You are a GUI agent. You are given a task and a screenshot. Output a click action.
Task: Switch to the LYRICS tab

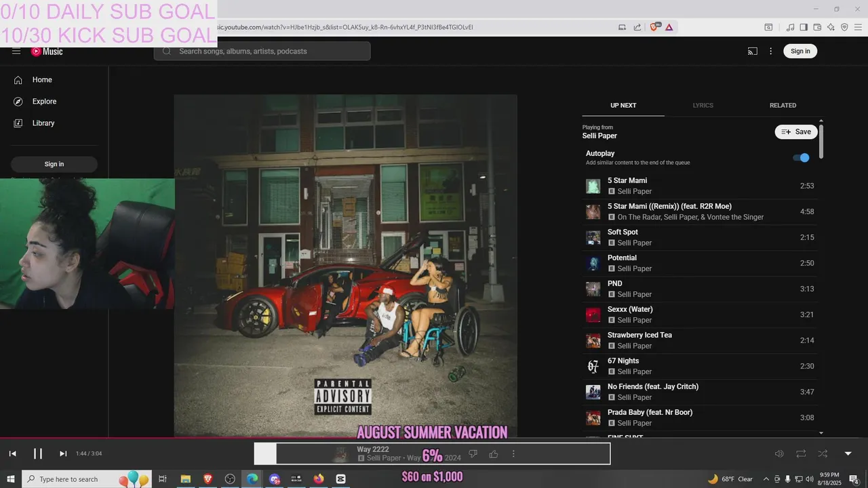(x=703, y=106)
